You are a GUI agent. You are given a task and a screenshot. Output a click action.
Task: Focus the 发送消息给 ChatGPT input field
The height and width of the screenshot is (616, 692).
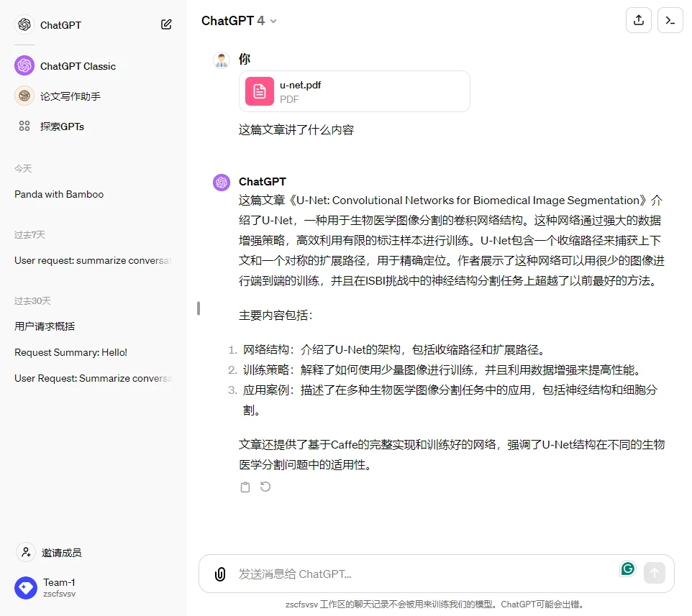click(x=424, y=574)
